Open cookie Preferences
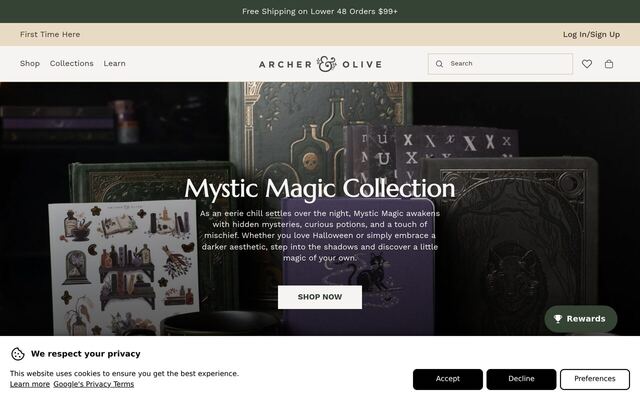 point(594,379)
